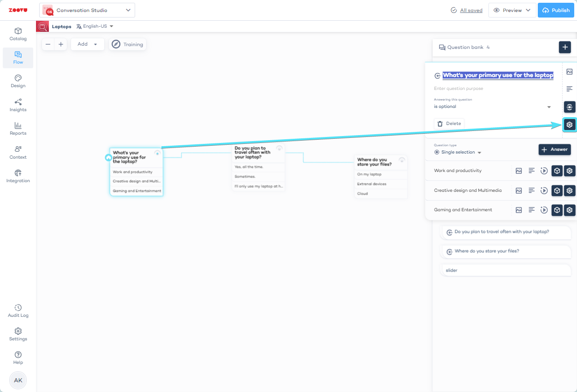Click product cube icon for Work and productivity
Viewport: 577px width, 392px height.
click(557, 171)
